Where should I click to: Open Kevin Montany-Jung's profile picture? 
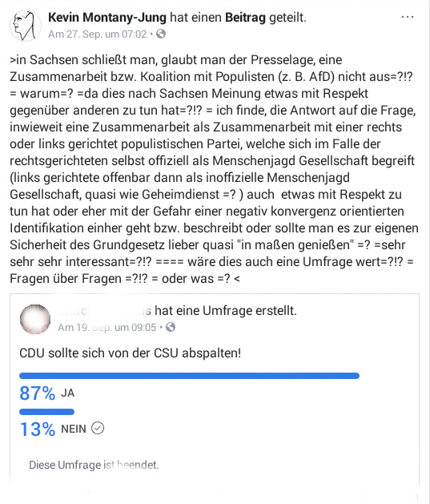[x=26, y=26]
